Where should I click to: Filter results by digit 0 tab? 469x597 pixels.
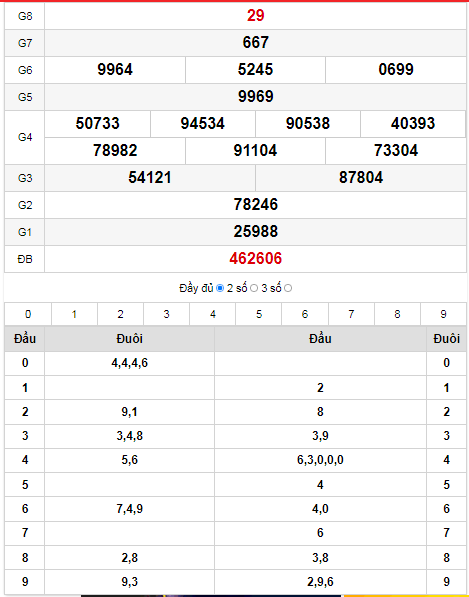[28, 314]
